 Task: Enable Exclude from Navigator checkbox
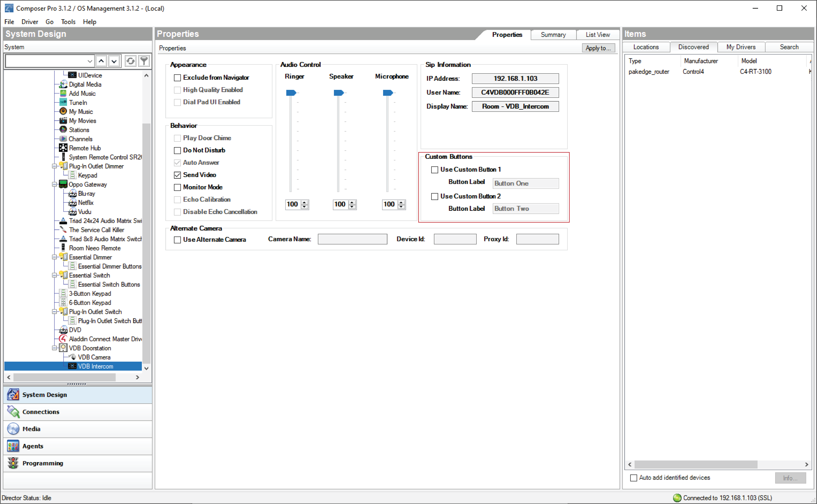(x=177, y=78)
